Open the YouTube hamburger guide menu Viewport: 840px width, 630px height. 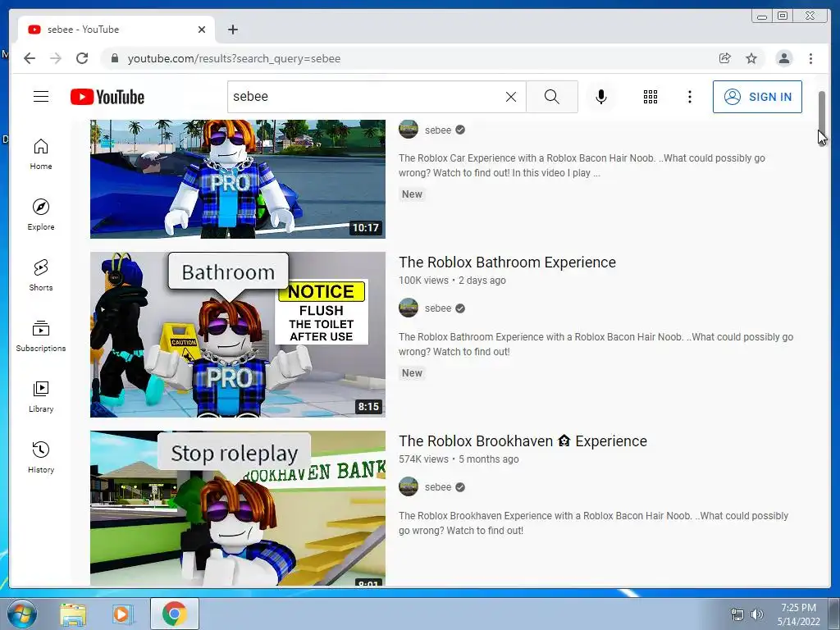pos(41,97)
